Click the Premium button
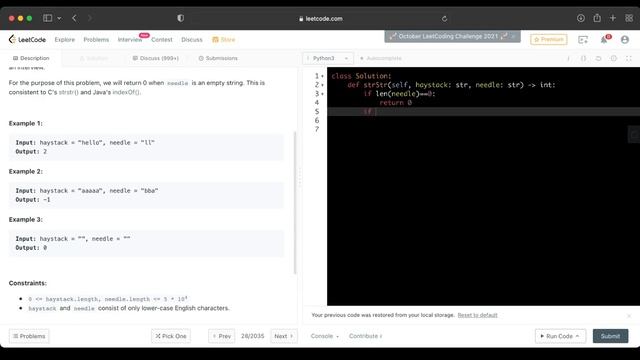640x360 pixels. coord(549,39)
